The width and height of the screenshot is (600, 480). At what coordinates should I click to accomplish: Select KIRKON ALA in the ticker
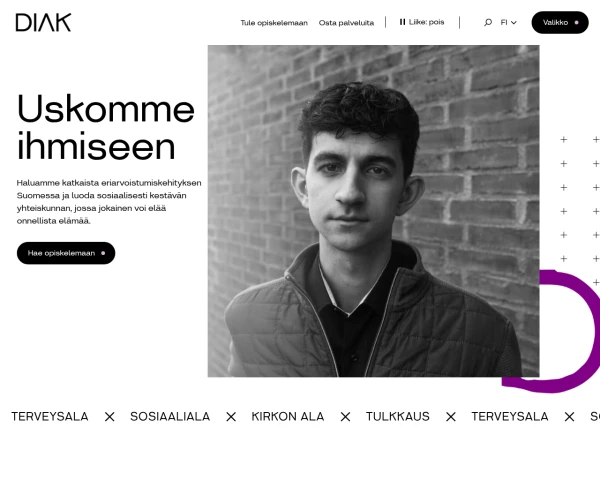[x=288, y=416]
